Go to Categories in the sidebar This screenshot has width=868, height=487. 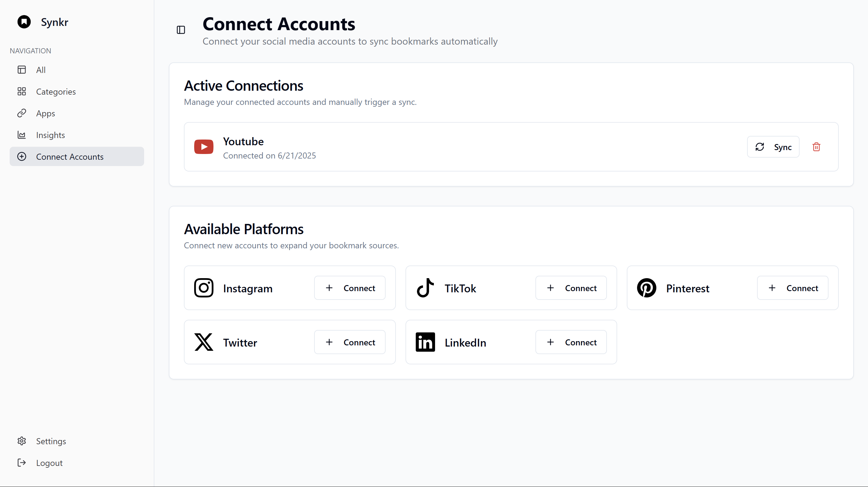[x=55, y=92]
